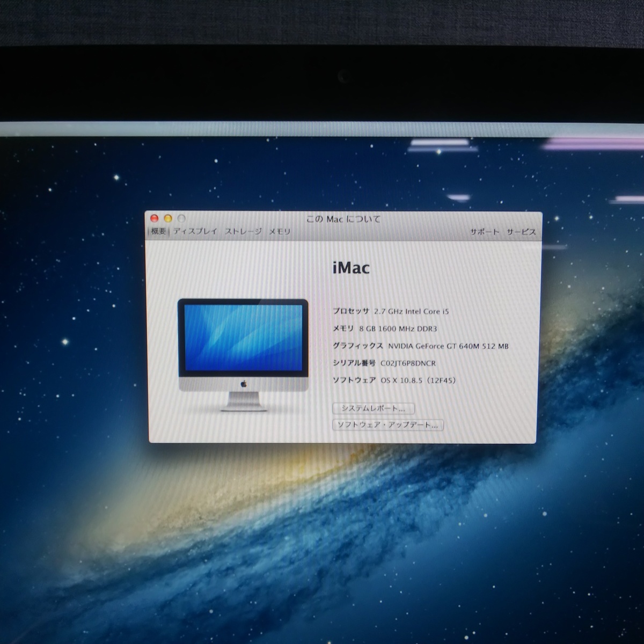Click the システムレポート... button
The image size is (644, 644).
pyautogui.click(x=374, y=408)
